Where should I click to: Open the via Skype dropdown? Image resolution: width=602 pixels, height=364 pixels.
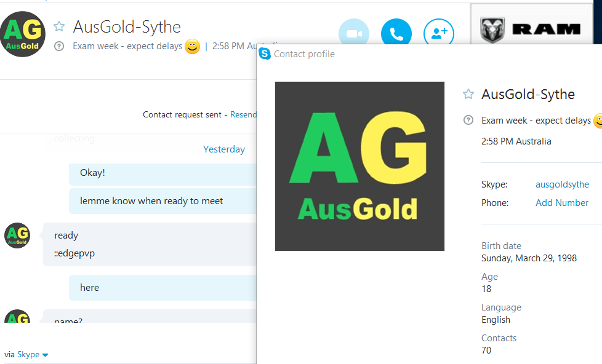tap(32, 354)
